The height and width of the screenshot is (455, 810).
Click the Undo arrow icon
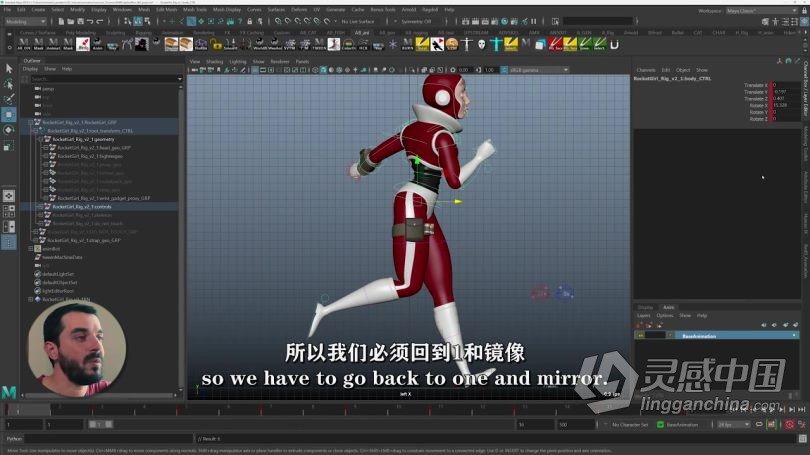pos(90,21)
